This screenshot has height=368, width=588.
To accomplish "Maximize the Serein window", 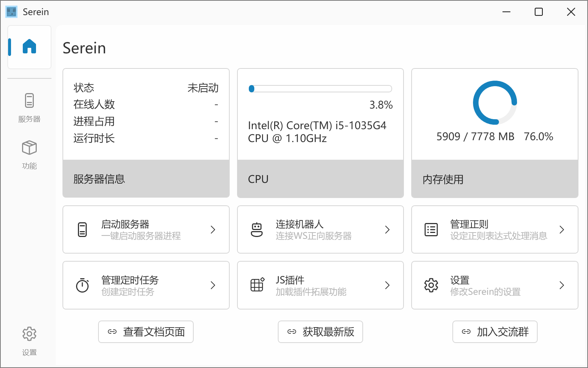I will pos(539,12).
